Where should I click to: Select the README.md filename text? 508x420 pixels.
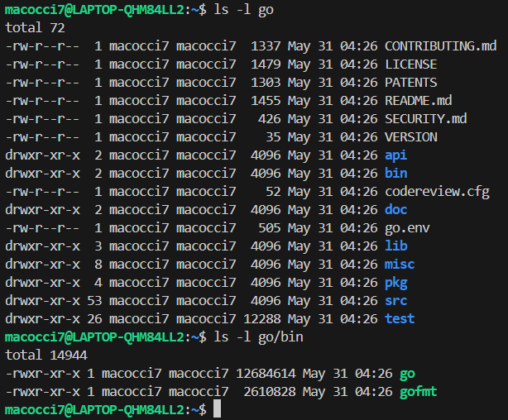click(419, 101)
